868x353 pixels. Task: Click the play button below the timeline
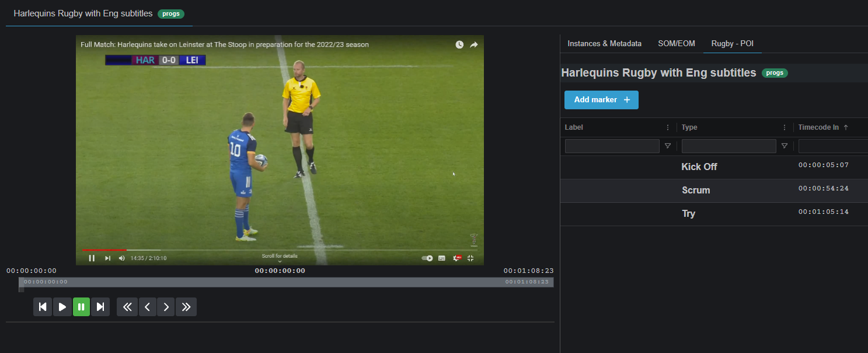click(62, 307)
